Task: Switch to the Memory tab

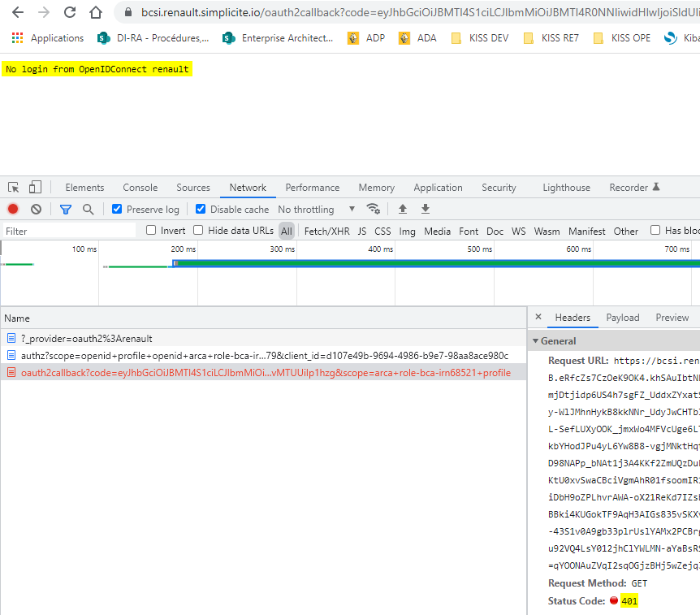Action: [377, 188]
